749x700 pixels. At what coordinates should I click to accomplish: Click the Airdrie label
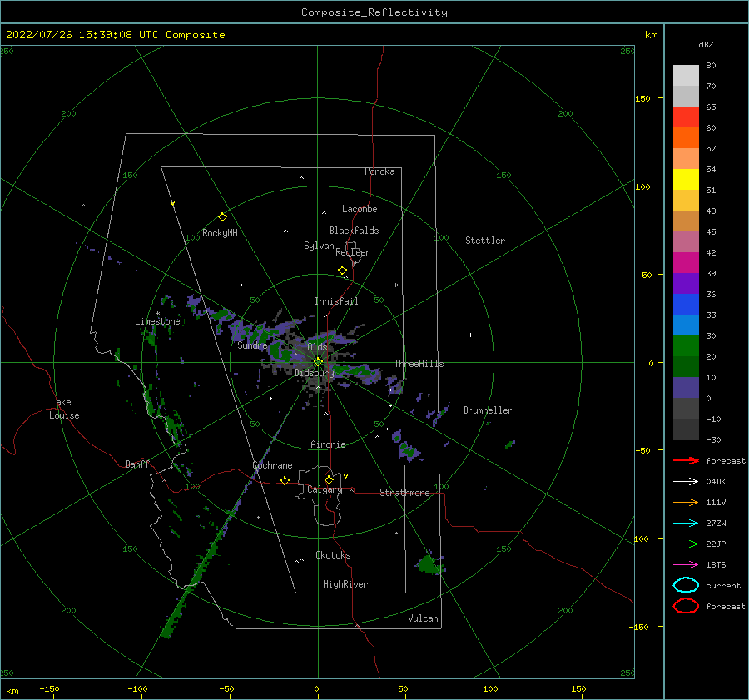click(328, 444)
